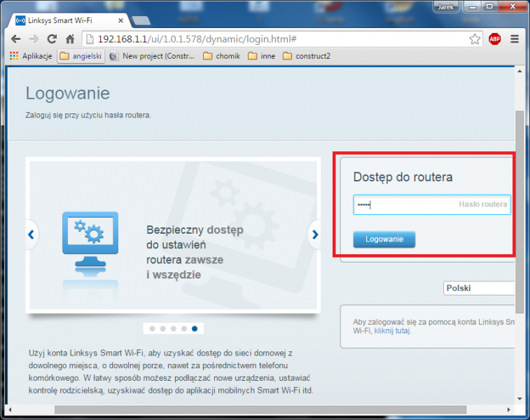Image resolution: width=530 pixels, height=420 pixels.
Task: Select the third carousel dot indicator
Action: pos(173,328)
